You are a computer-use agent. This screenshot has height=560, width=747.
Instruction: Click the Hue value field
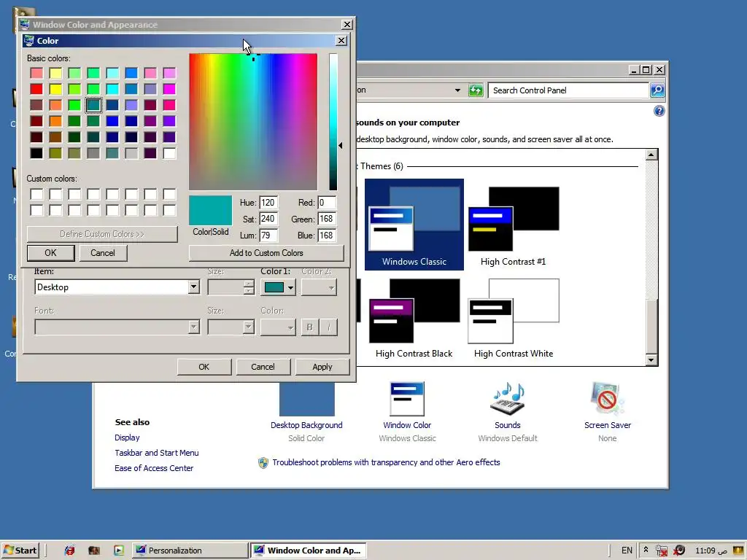point(268,203)
